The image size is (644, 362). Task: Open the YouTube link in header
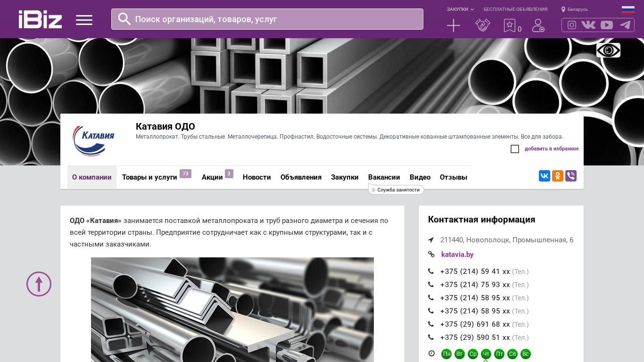coord(607,25)
